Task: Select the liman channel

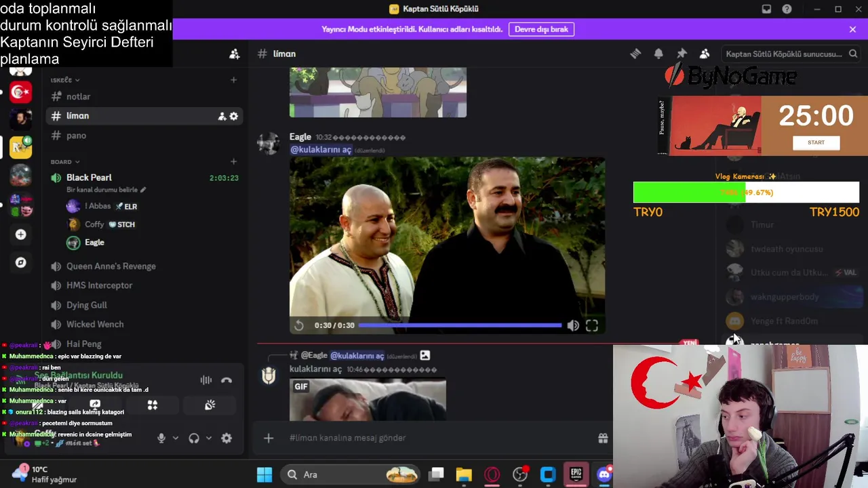Action: pos(144,116)
